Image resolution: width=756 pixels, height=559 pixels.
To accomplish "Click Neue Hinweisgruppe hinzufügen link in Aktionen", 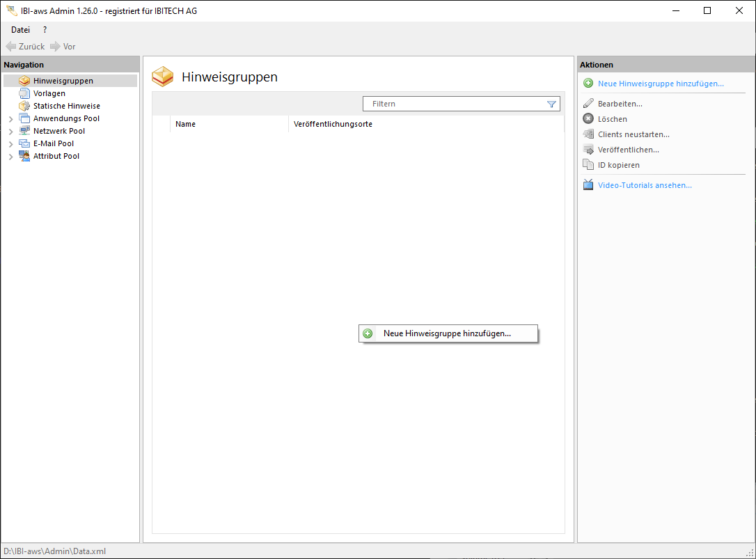I will coord(660,84).
